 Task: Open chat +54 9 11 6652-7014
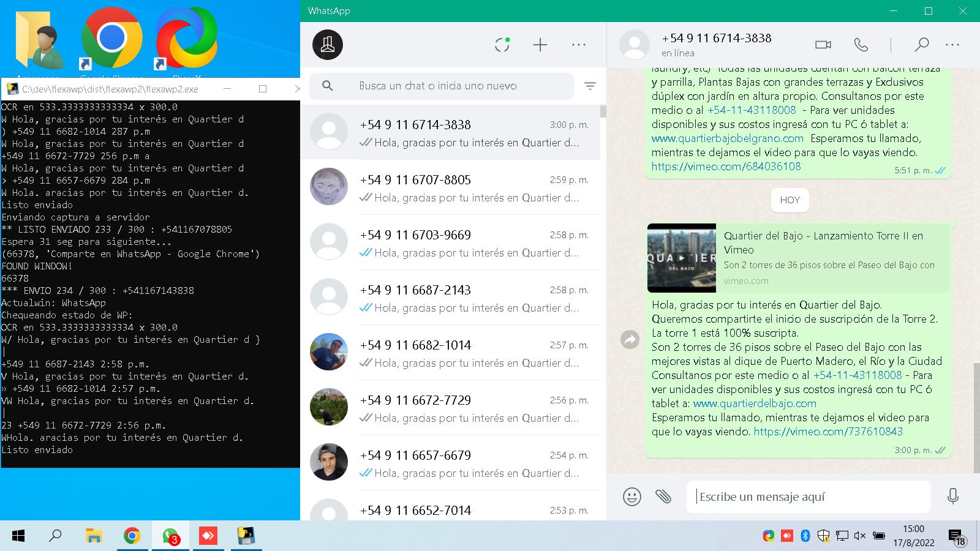coord(450,506)
